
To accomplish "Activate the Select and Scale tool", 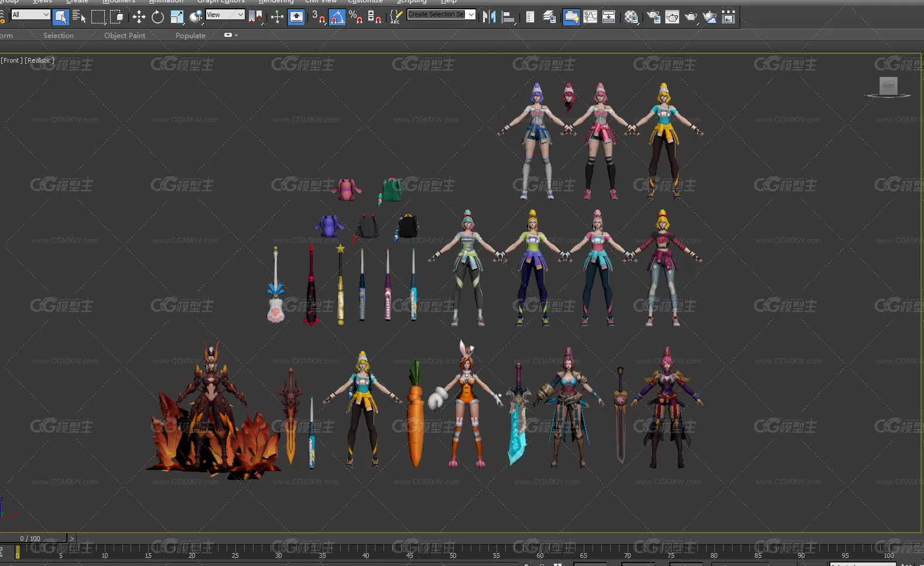I will coord(177,17).
